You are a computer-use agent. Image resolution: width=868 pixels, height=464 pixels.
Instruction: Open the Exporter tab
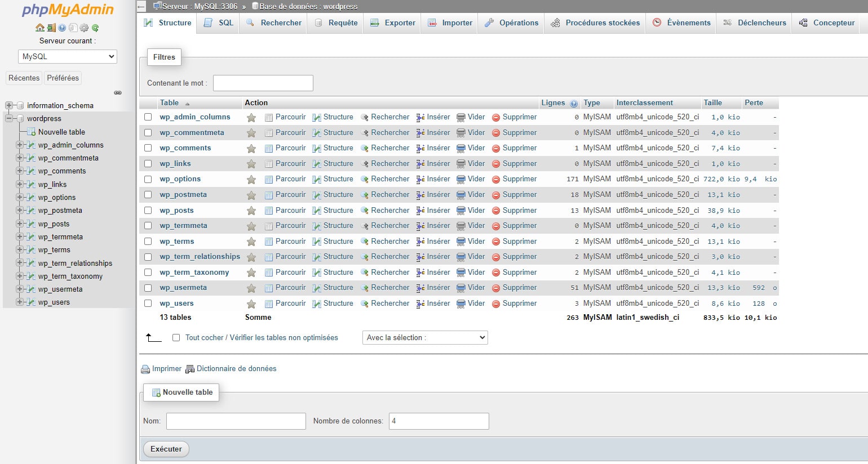point(393,23)
